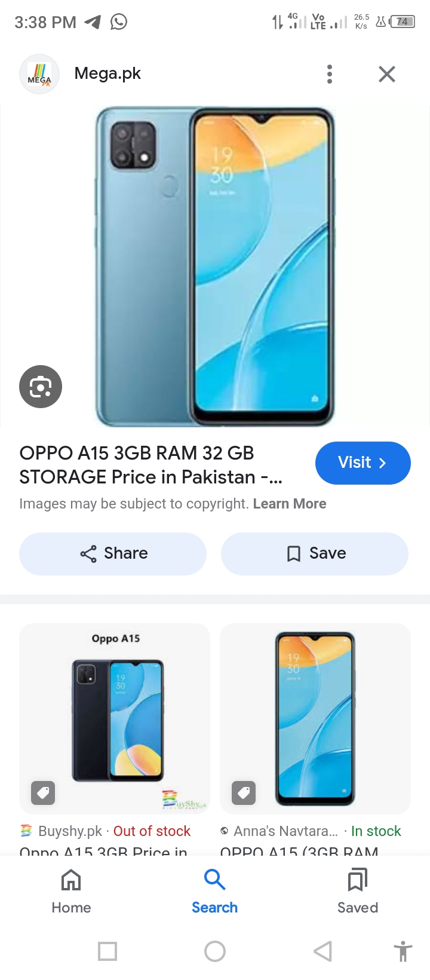
Task: Tap the Android home circle button
Action: click(x=215, y=951)
